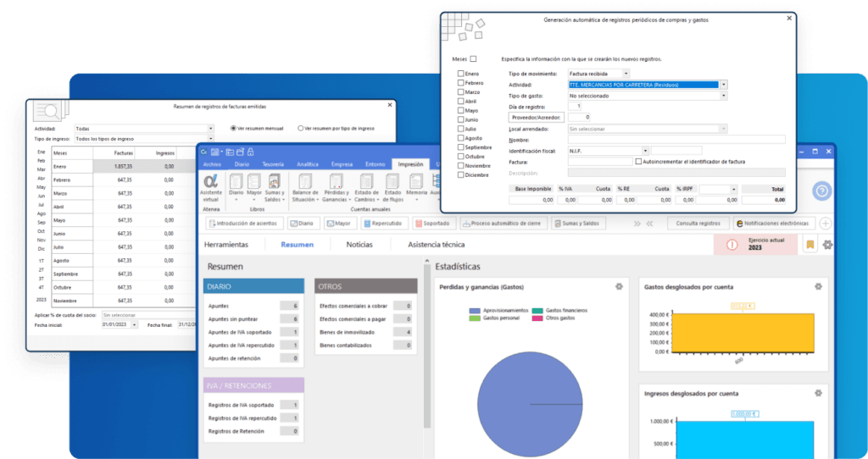Click the padlock icon in title bar
The width and height of the screenshot is (868, 459).
(x=250, y=152)
